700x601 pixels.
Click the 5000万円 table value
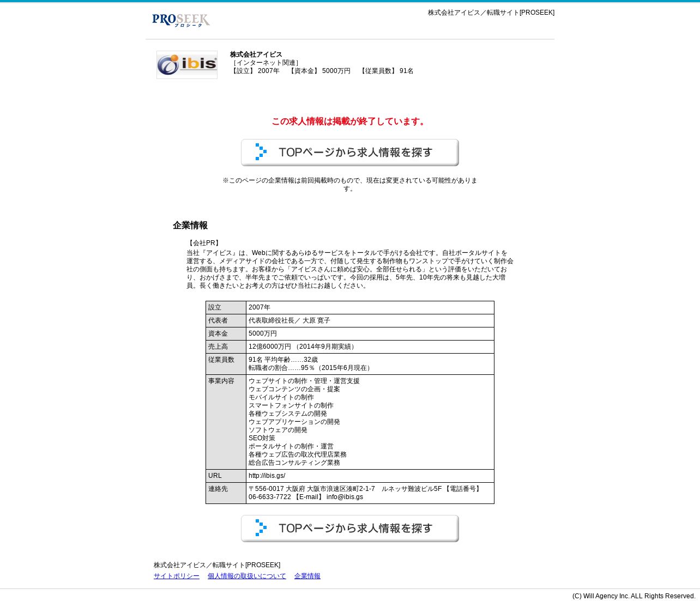pyautogui.click(x=263, y=334)
